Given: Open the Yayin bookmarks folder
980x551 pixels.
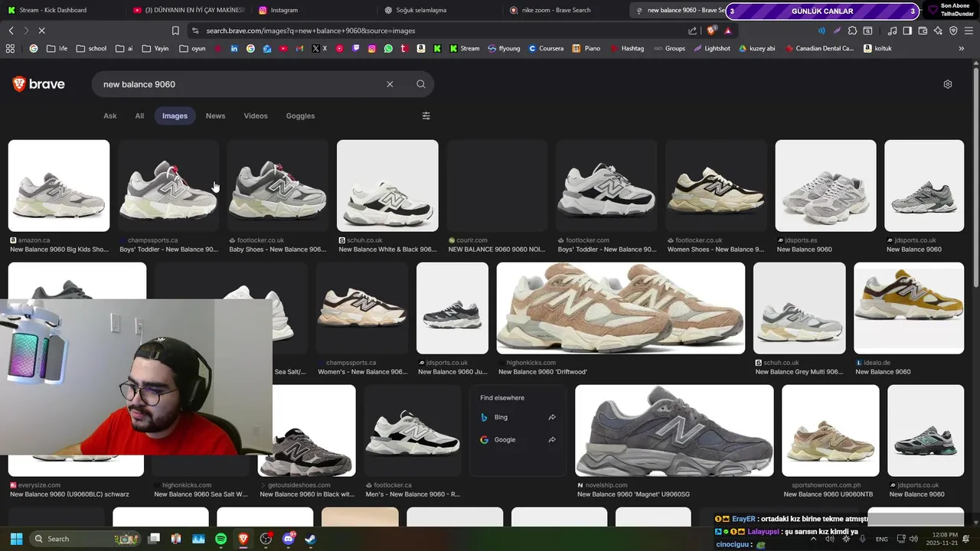Looking at the screenshot, I should pos(155,48).
